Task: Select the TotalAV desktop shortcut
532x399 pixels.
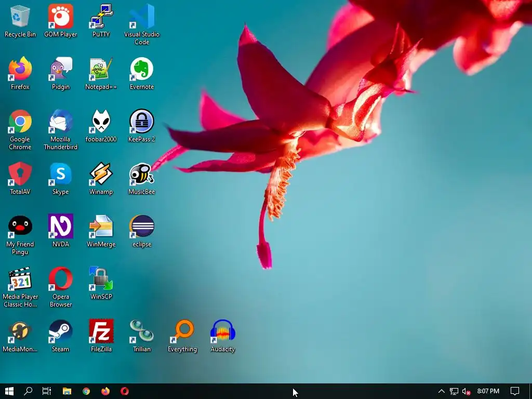Action: click(20, 178)
